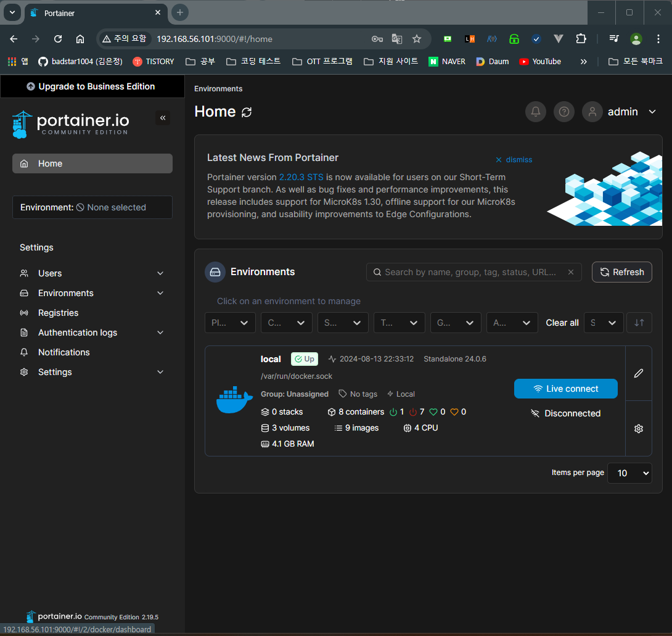Click the Chrome profile avatar
Viewport: 672px width, 636px height.
pos(636,39)
